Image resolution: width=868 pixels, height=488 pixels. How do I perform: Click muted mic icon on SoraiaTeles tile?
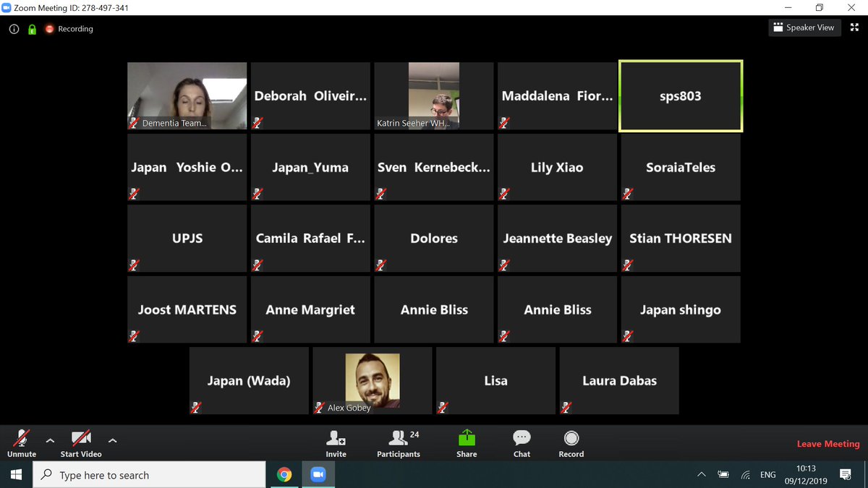(627, 194)
